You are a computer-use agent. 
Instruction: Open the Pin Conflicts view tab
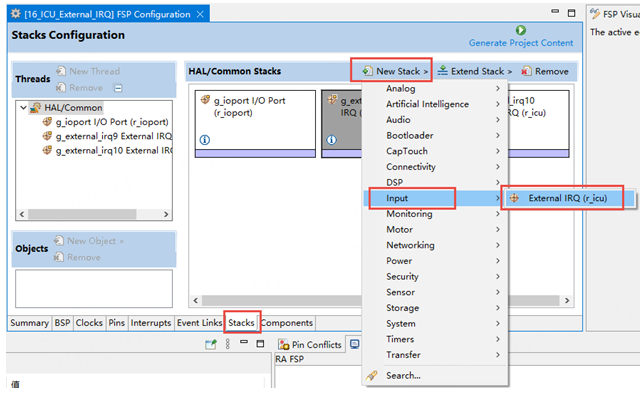310,345
